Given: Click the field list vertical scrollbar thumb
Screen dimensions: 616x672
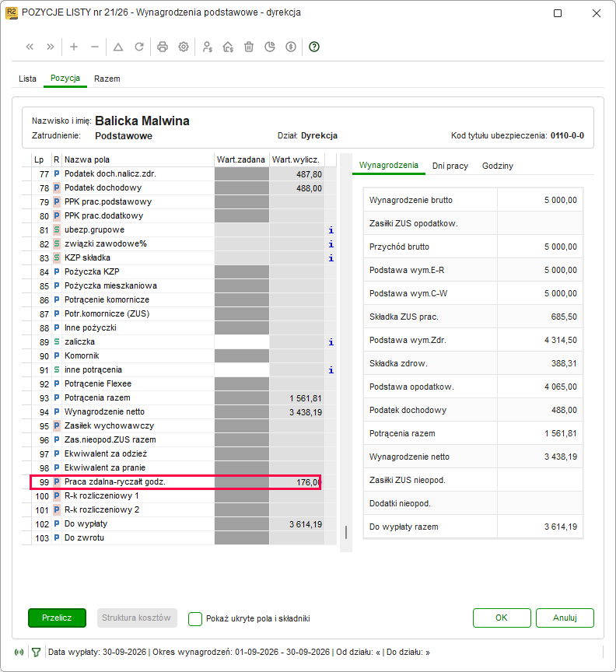Looking at the screenshot, I should pos(346,532).
